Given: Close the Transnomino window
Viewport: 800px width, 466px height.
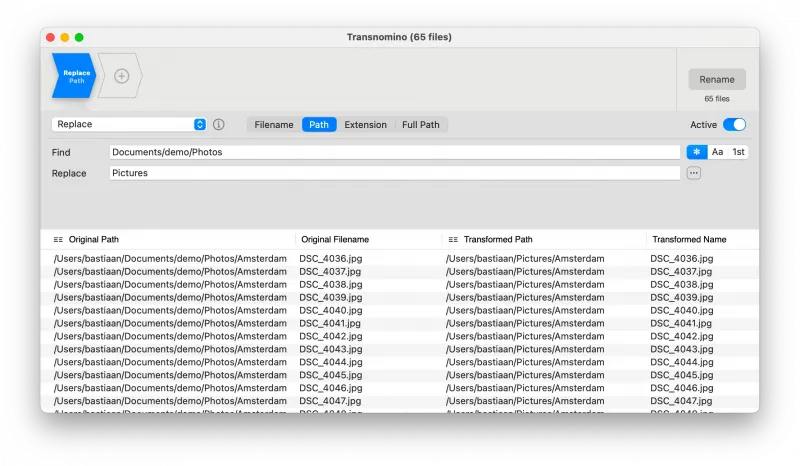Looking at the screenshot, I should pyautogui.click(x=51, y=37).
